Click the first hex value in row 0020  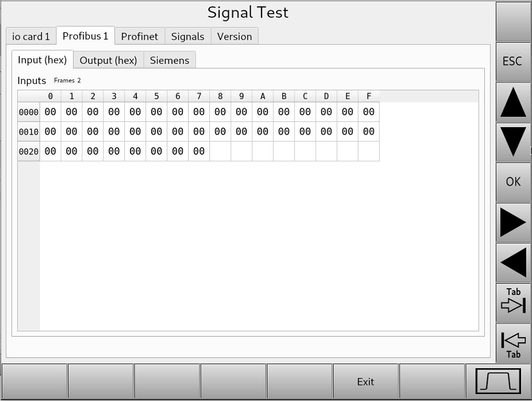(x=50, y=151)
